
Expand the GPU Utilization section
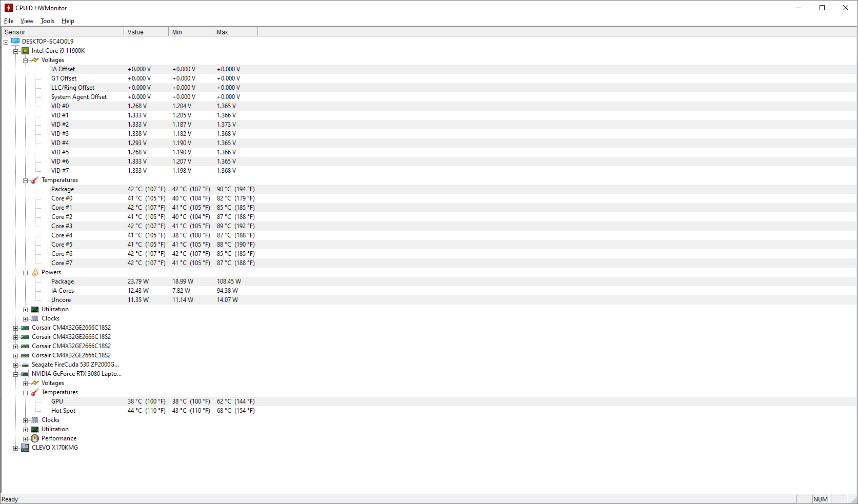click(26, 430)
